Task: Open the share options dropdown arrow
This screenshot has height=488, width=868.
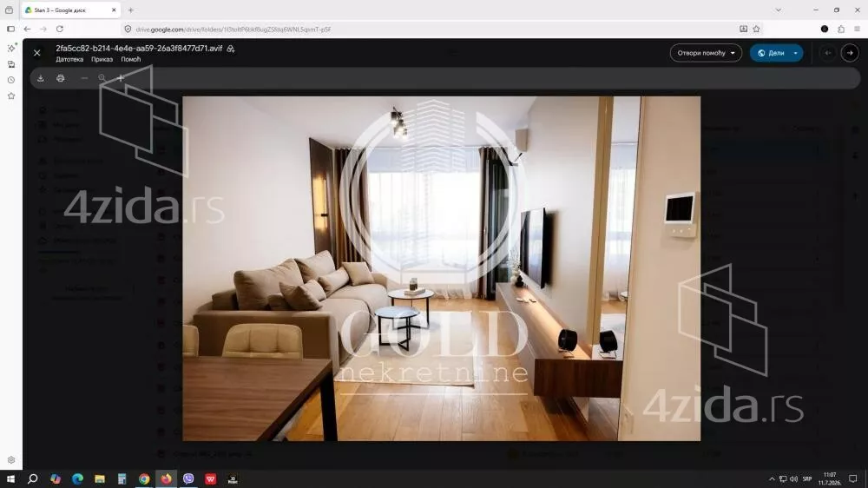Action: [795, 53]
